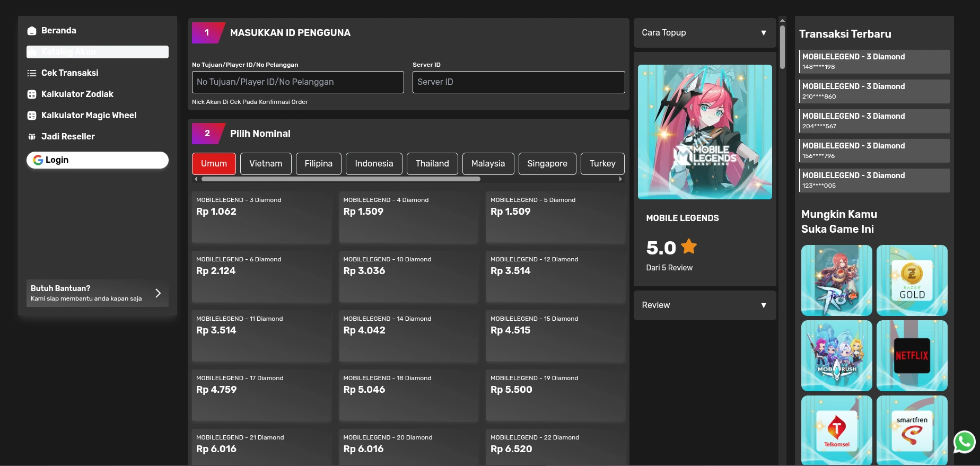Expand the Review section
Viewport: 980px width, 466px height.
(704, 305)
